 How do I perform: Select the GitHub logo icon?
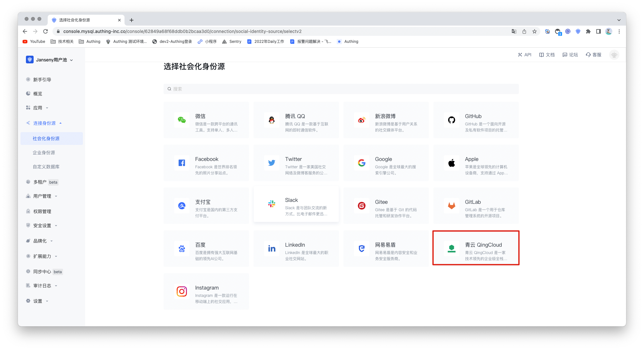451,120
